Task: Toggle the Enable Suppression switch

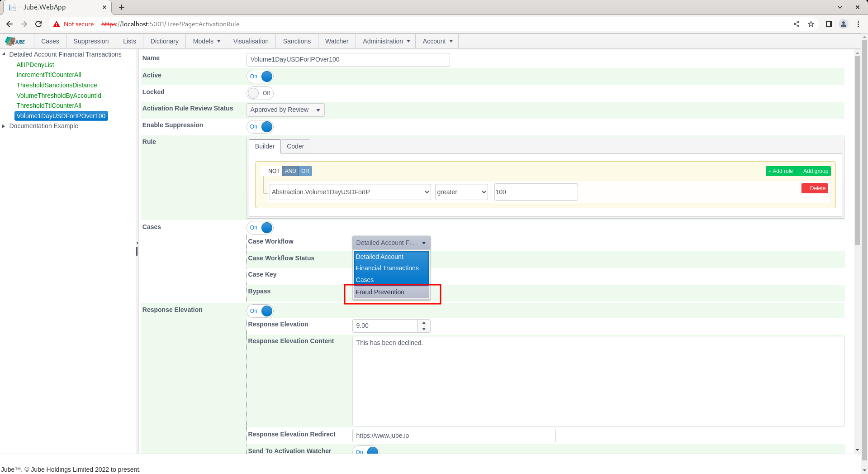Action: (x=260, y=127)
